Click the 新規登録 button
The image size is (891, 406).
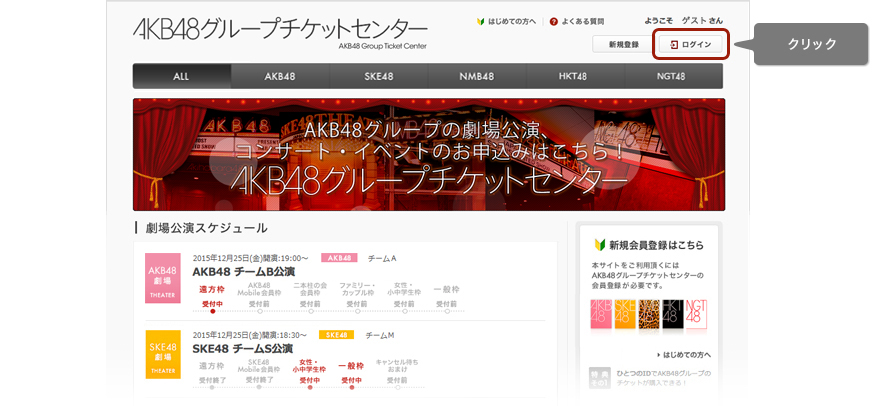pos(623,44)
